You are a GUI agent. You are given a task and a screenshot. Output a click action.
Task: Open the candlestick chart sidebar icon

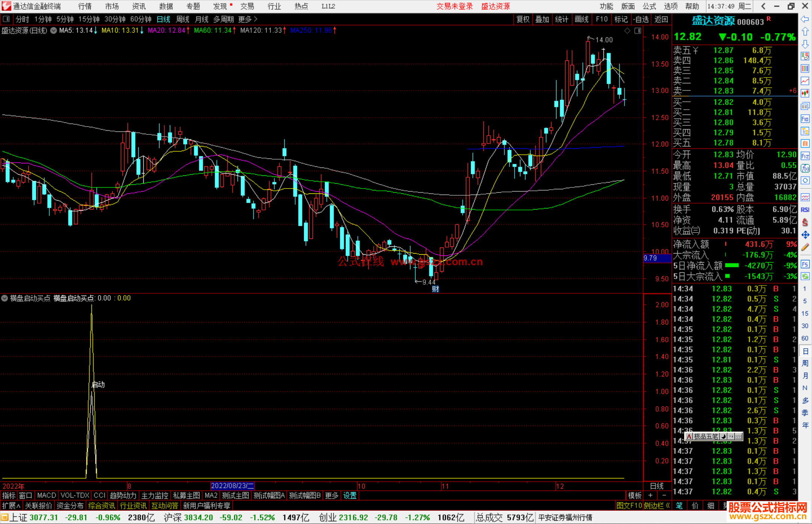tap(805, 94)
